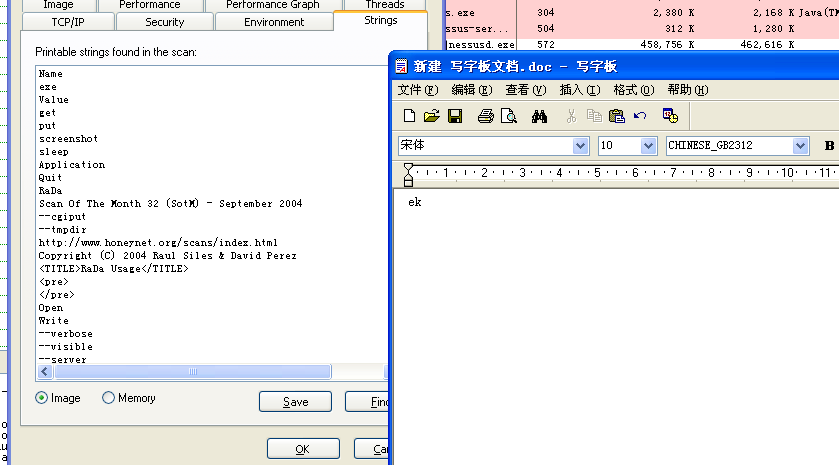Select the '--tmpdir' string line
The height and width of the screenshot is (465, 839).
(62, 230)
